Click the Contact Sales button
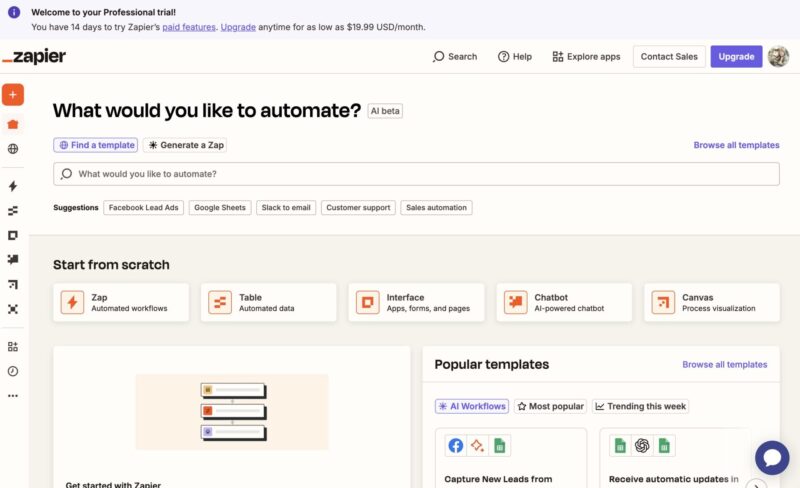Viewport: 800px width, 488px height. [x=669, y=57]
